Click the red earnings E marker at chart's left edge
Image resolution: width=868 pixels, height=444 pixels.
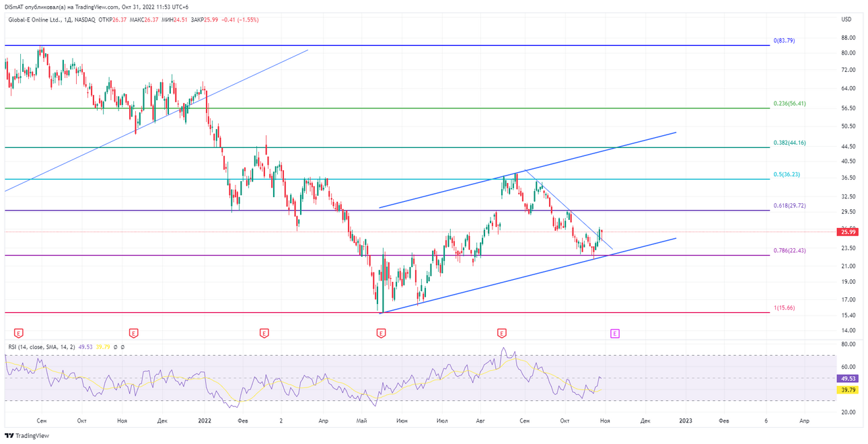(19, 333)
